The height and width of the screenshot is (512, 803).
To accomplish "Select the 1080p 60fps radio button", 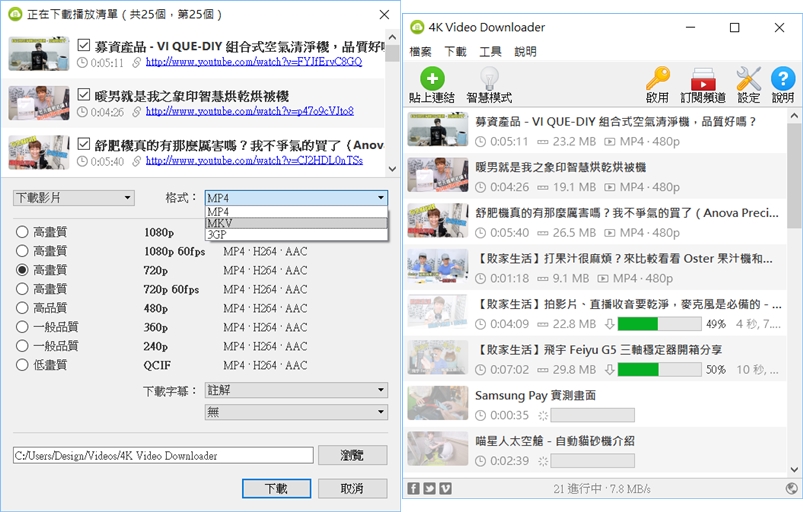I will (22, 251).
